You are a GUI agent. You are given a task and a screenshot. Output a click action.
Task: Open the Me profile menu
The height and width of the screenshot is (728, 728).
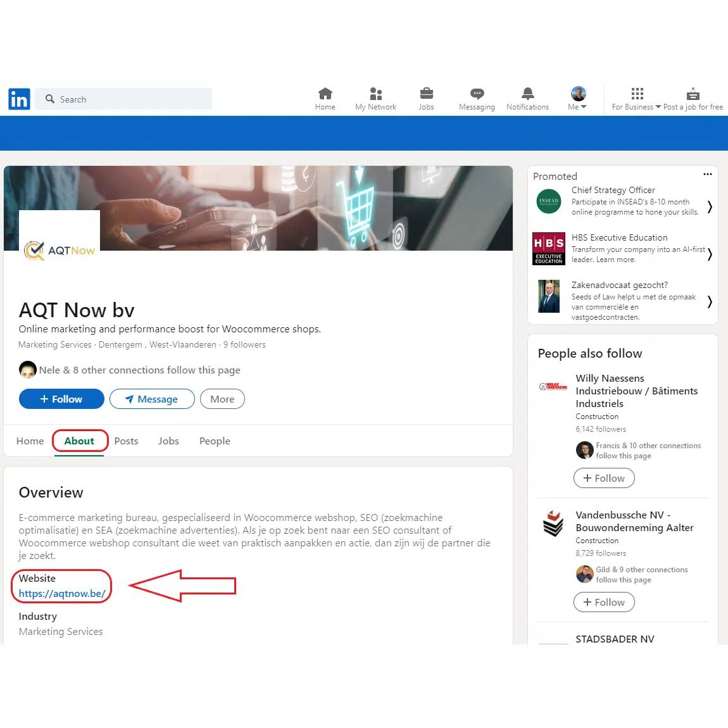[x=577, y=99]
